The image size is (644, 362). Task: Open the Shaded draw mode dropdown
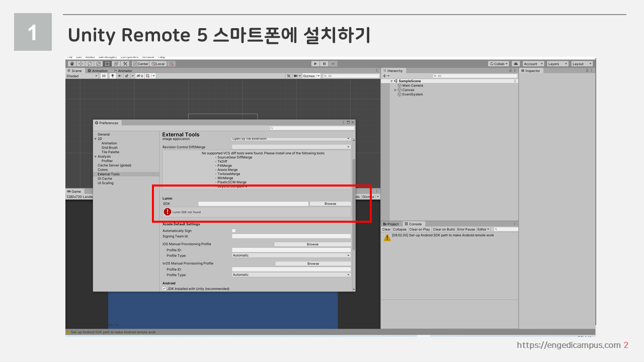click(82, 76)
